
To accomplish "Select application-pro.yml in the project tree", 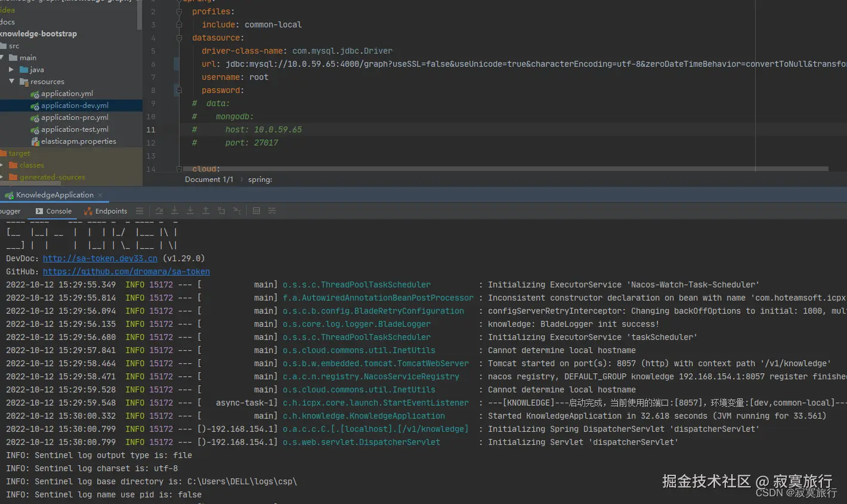I will [75, 118].
